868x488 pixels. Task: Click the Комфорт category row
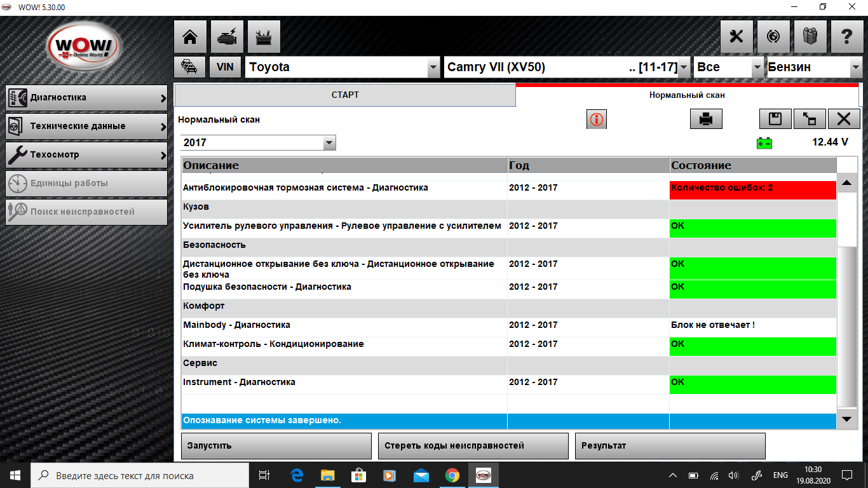coord(509,308)
